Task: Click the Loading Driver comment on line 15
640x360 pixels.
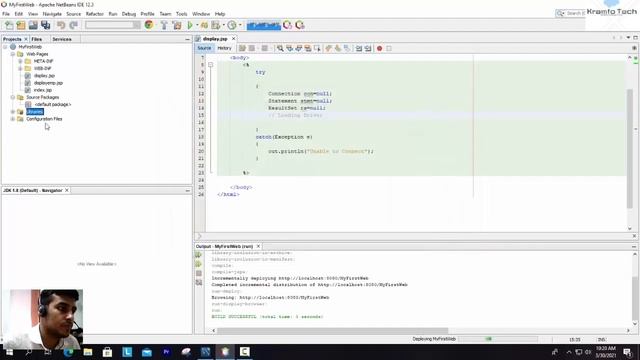Action: [x=295, y=116]
